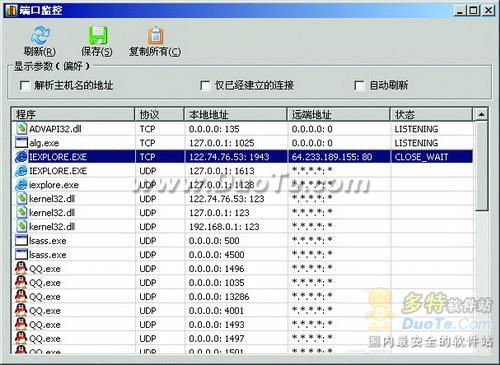Maximize the port monitor window
500x365 pixels.
click(x=473, y=11)
